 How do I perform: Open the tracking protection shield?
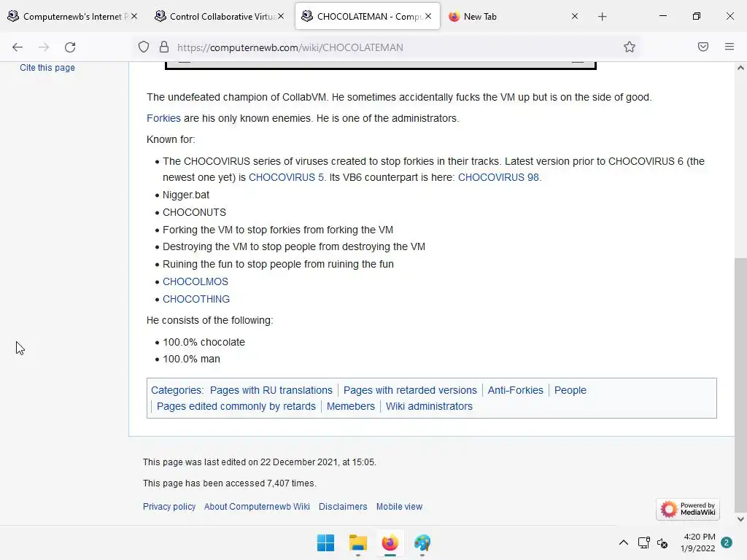pos(144,47)
